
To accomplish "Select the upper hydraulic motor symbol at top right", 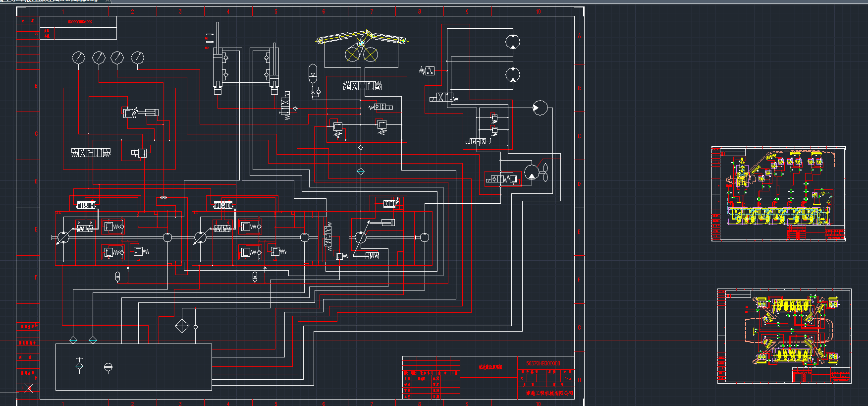I will [x=513, y=42].
